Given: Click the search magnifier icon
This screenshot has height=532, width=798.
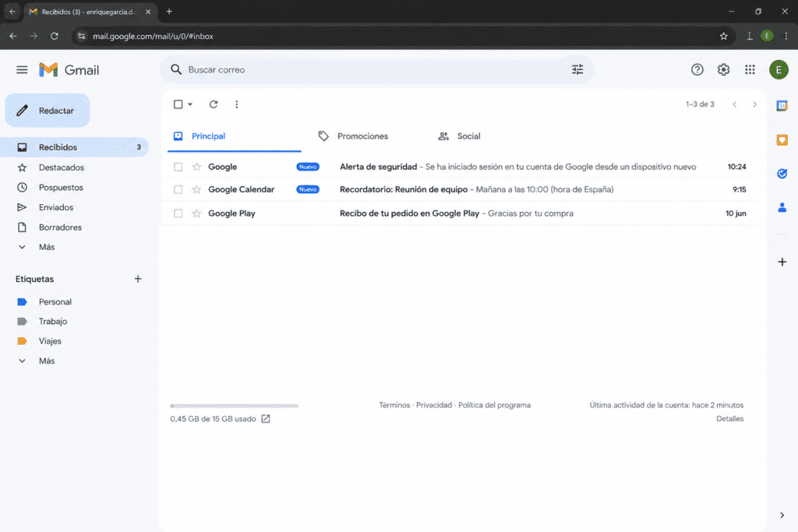Looking at the screenshot, I should pos(176,69).
